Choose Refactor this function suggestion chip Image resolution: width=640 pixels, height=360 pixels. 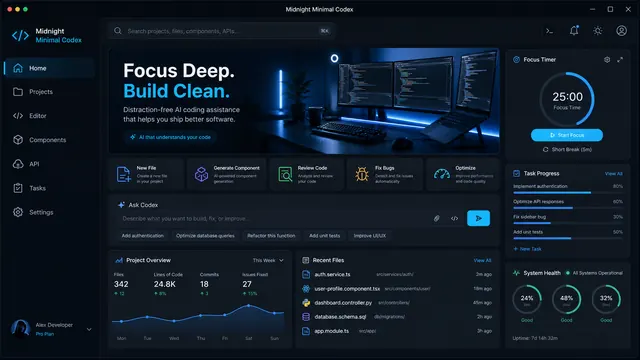point(271,236)
